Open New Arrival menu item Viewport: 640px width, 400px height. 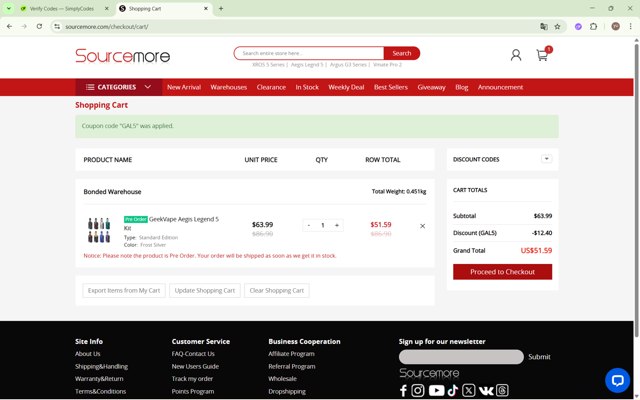tap(184, 87)
